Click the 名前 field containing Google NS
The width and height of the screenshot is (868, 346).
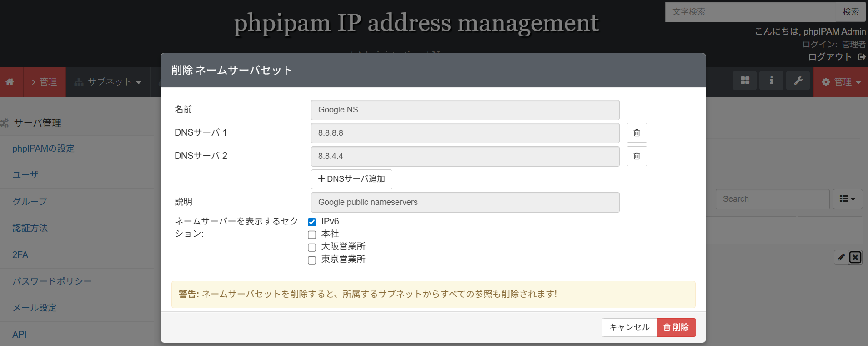[465, 110]
